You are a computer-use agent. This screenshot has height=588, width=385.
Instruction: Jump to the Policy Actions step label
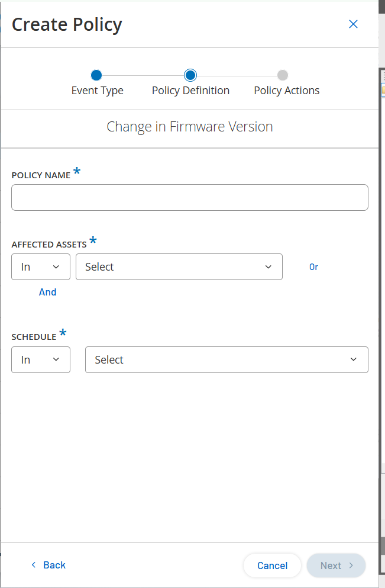coord(287,91)
